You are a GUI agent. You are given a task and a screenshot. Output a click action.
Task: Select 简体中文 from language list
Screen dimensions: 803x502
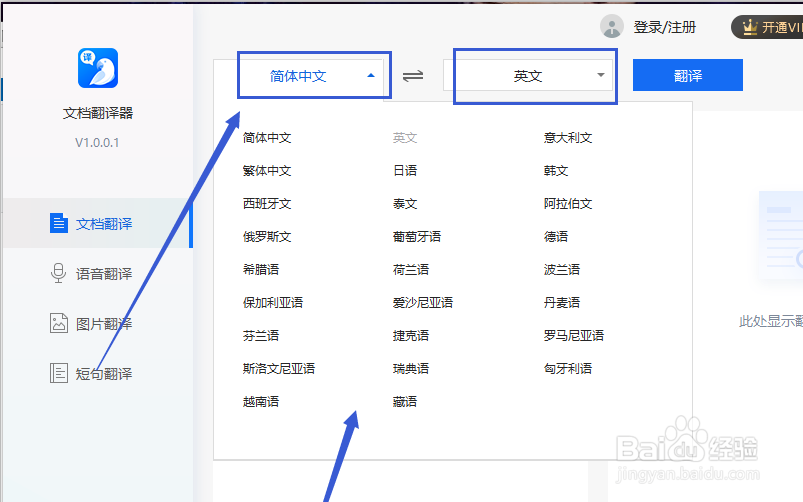[x=267, y=138]
